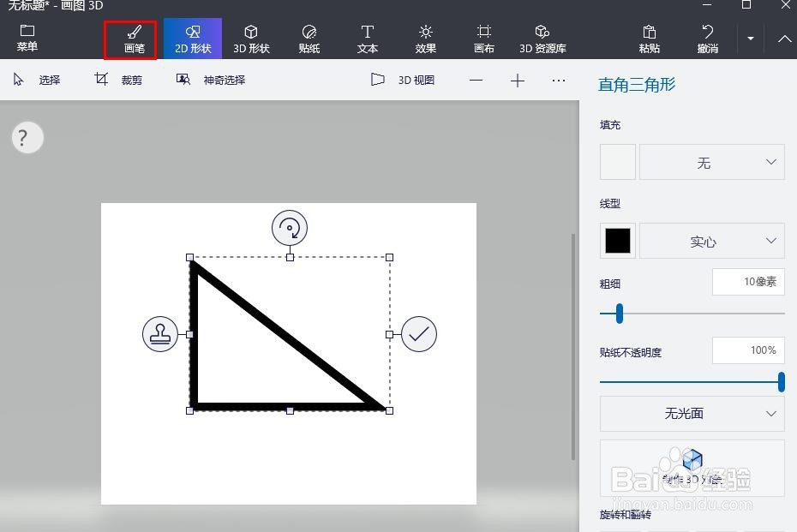
Task: Open the 3D library (3D资源库)
Action: (542, 38)
